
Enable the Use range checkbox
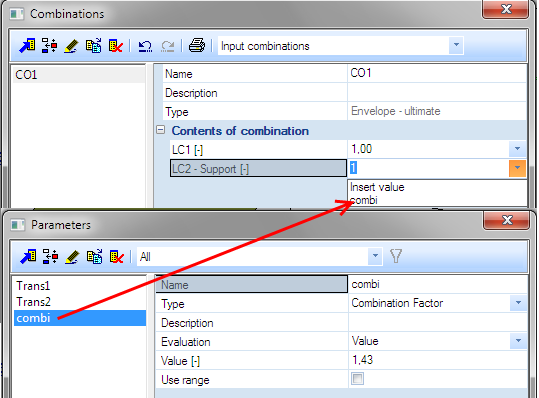[358, 379]
